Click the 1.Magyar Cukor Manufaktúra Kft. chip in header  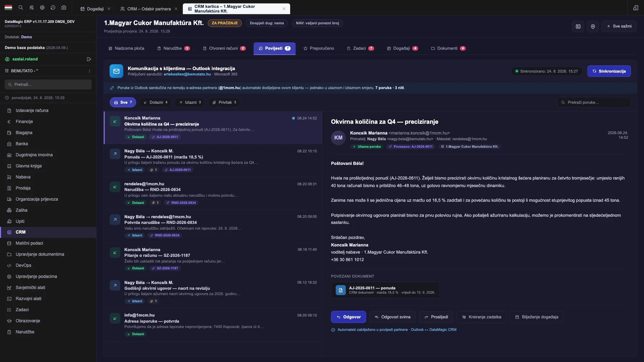469,147
